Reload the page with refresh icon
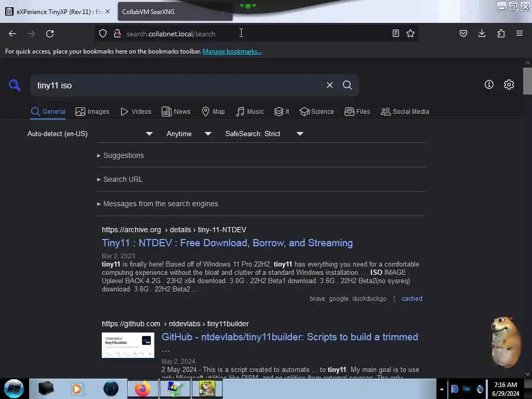Screen dimensions: 532x399 [50, 34]
